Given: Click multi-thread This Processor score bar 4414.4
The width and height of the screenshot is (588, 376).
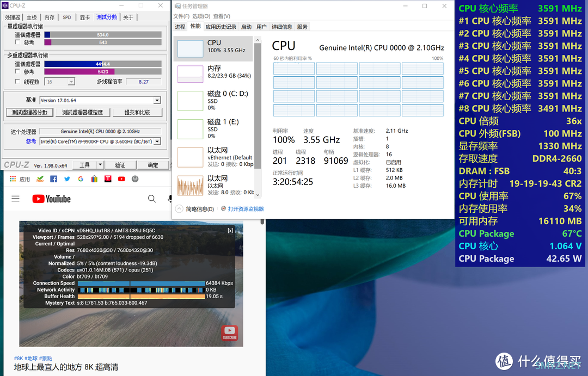Looking at the screenshot, I should pyautogui.click(x=103, y=64).
